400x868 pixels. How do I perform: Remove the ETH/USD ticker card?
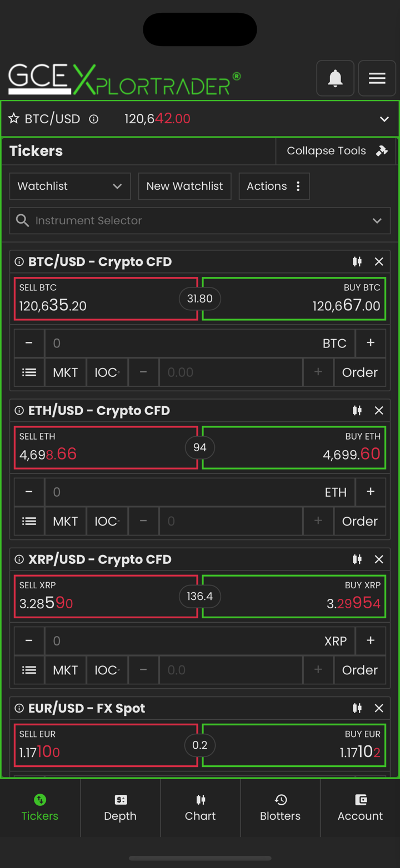379,410
